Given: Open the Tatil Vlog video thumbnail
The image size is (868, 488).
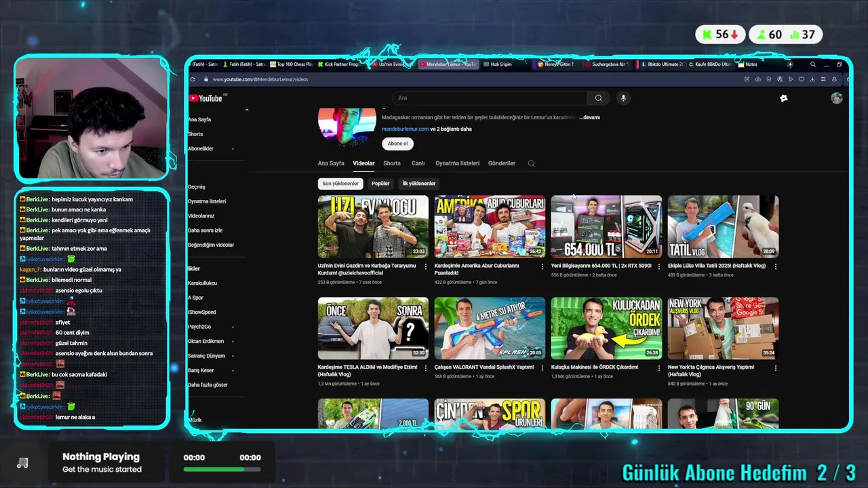Looking at the screenshot, I should (723, 226).
